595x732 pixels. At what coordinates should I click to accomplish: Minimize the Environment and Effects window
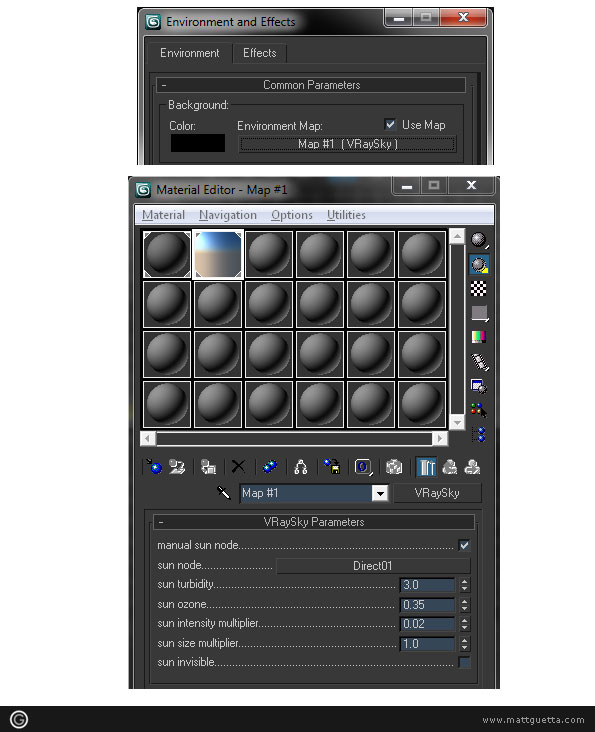[399, 18]
